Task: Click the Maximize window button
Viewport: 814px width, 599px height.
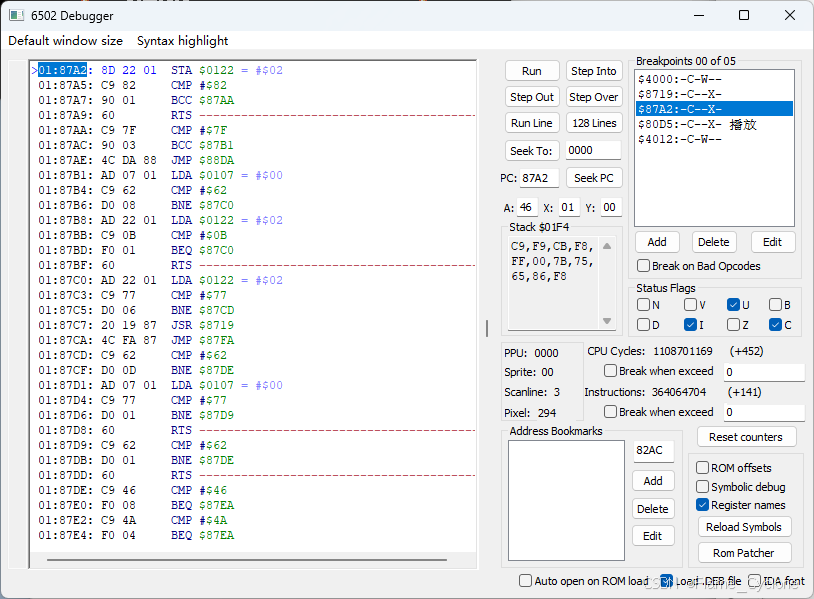Action: 744,15
